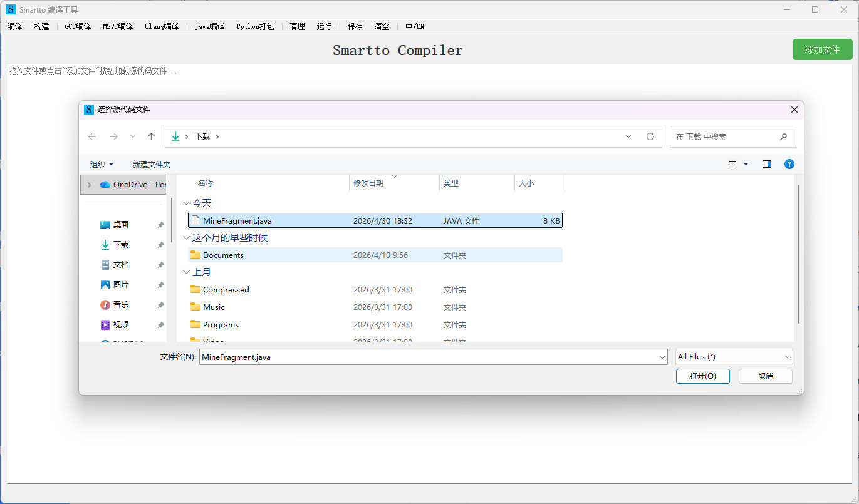Image resolution: width=859 pixels, height=504 pixels.
Task: Select OneDrive - Personal in sidebar
Action: coord(133,185)
